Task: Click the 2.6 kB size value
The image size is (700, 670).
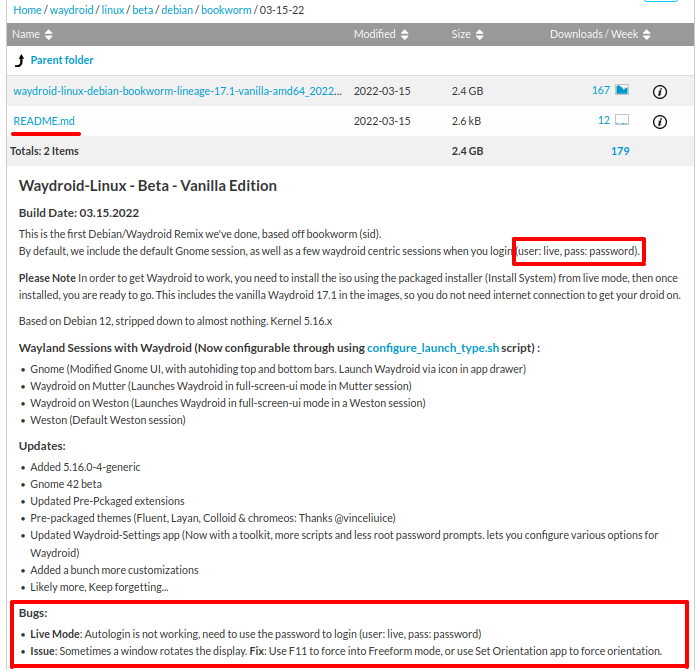Action: pyautogui.click(x=466, y=121)
